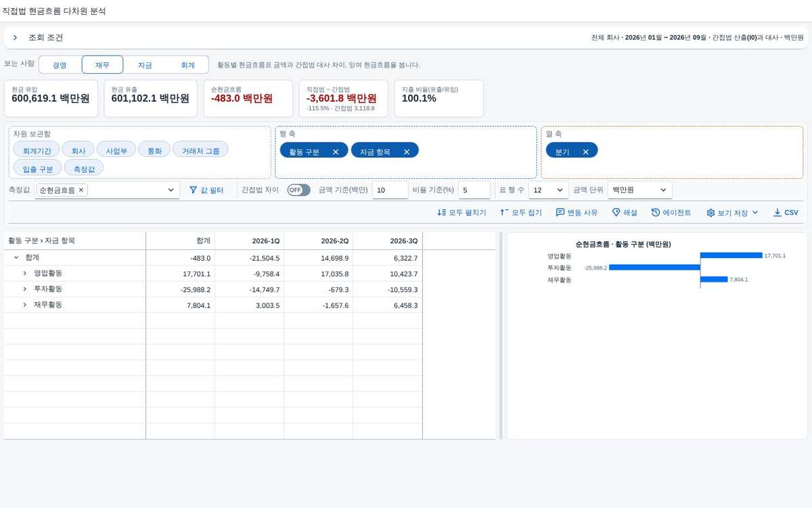Select the 측정값 dimension chip
The height and width of the screenshot is (508, 812).
(84, 168)
